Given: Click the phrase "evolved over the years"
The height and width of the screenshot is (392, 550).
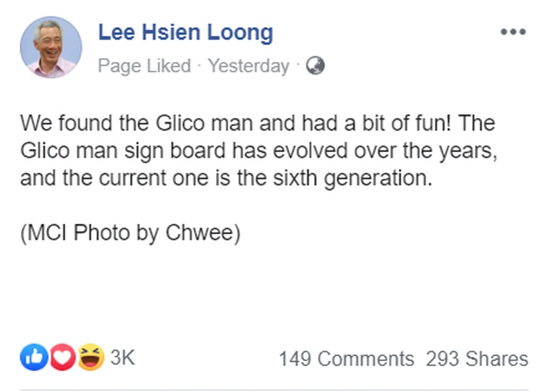Looking at the screenshot, I should 385,151.
